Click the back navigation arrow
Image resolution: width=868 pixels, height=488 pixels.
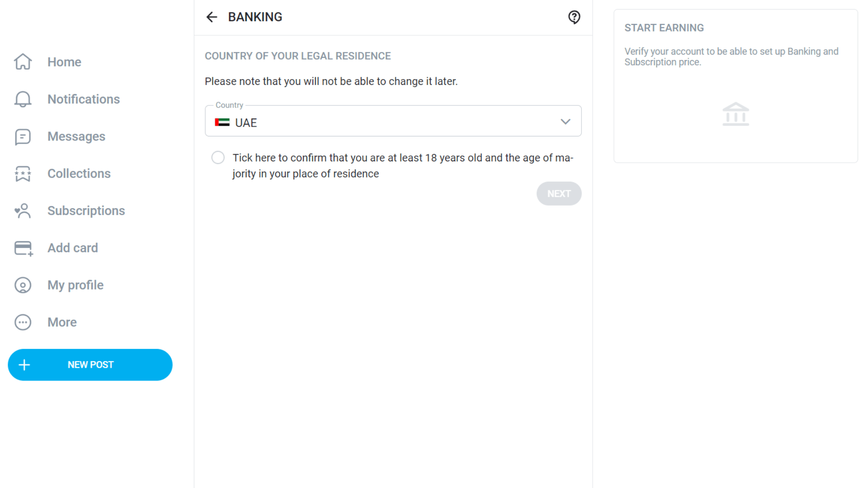click(x=212, y=17)
